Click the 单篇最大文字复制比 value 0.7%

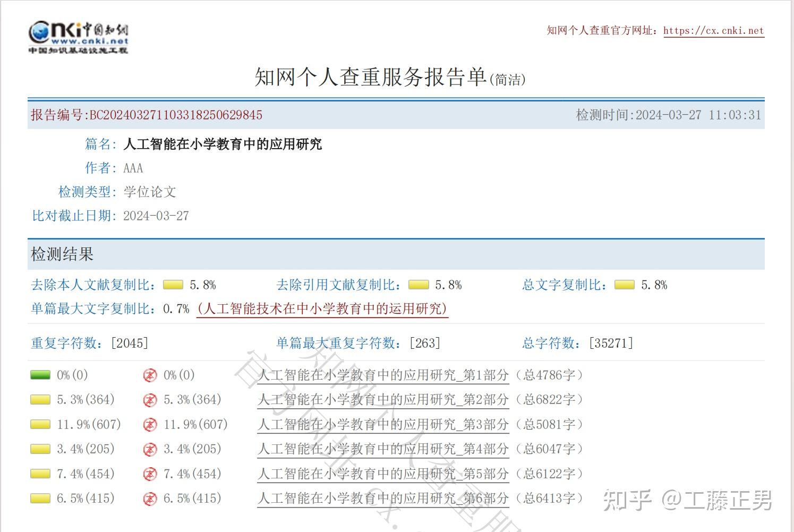tap(176, 309)
